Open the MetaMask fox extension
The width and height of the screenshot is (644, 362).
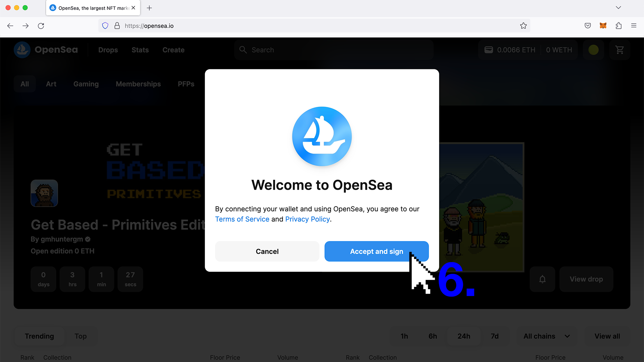603,26
